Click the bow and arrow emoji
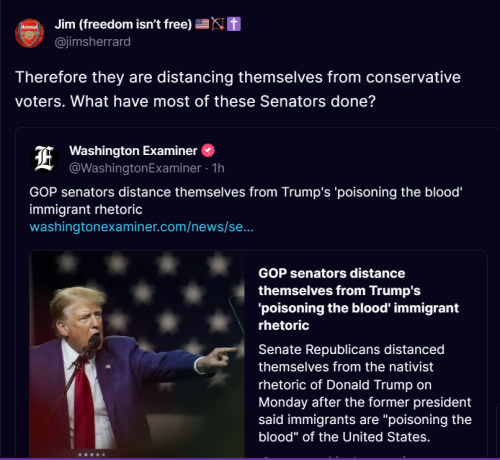Image resolution: width=500 pixels, height=460 pixels. [218, 24]
